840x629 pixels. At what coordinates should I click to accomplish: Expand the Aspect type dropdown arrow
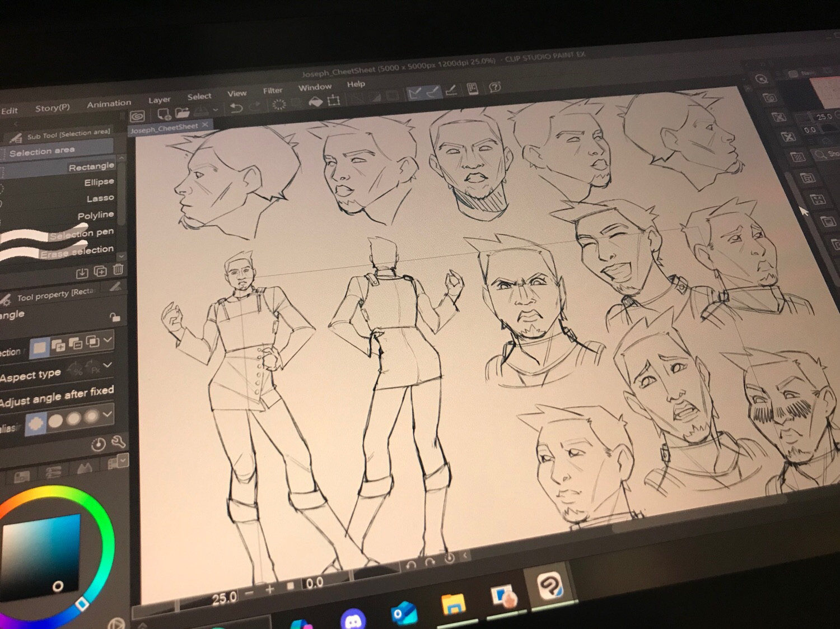click(x=108, y=365)
